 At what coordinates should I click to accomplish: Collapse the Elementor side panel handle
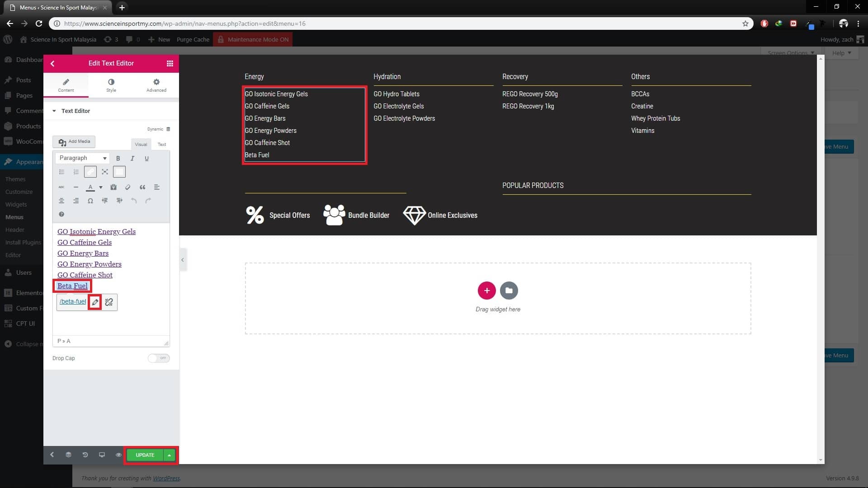(x=183, y=260)
